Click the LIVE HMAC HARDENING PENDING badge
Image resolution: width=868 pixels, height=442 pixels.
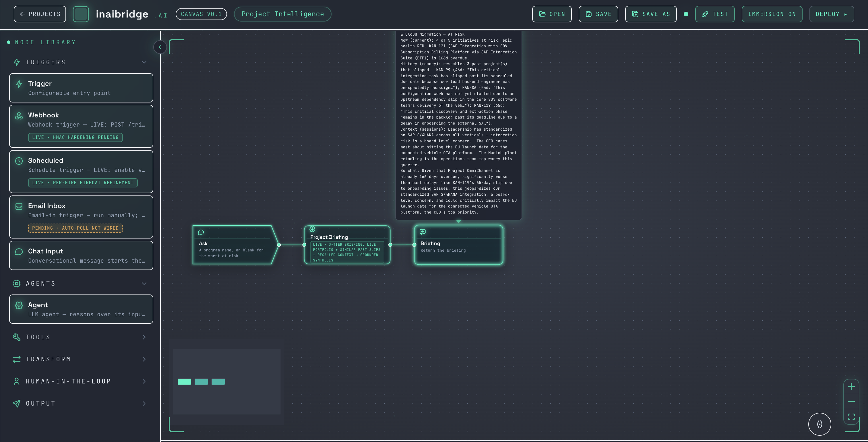(75, 137)
